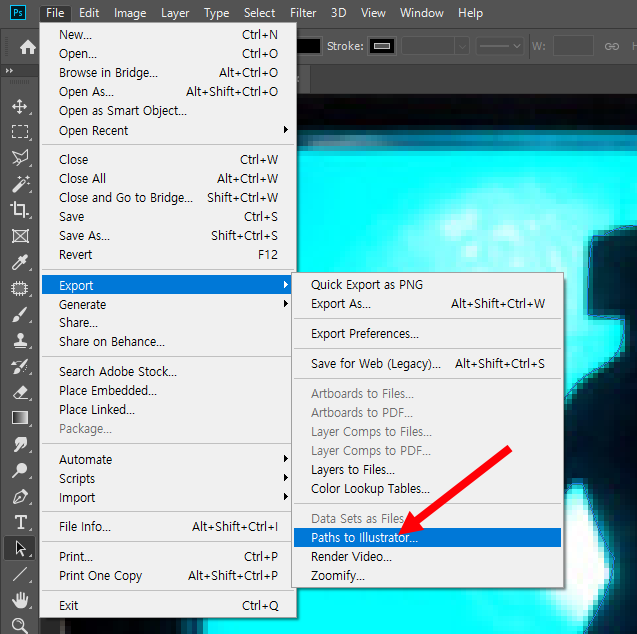Image resolution: width=637 pixels, height=634 pixels.
Task: Click the Stroke color swatch
Action: tap(382, 46)
